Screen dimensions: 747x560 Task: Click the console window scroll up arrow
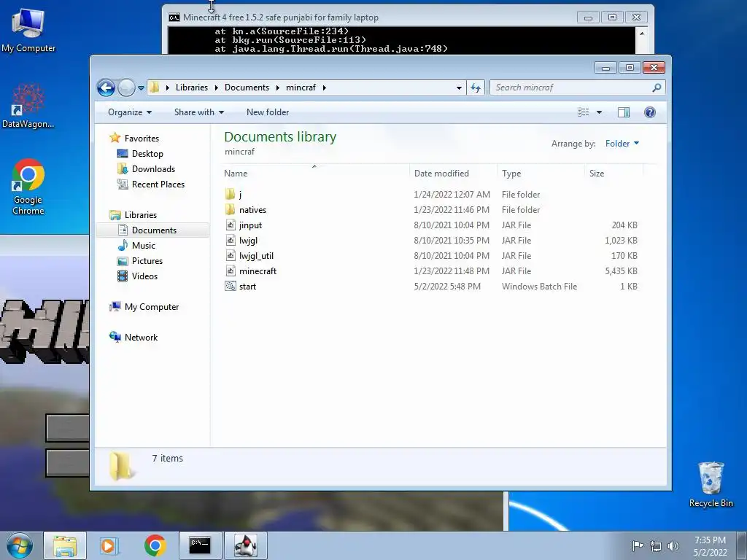(x=642, y=34)
